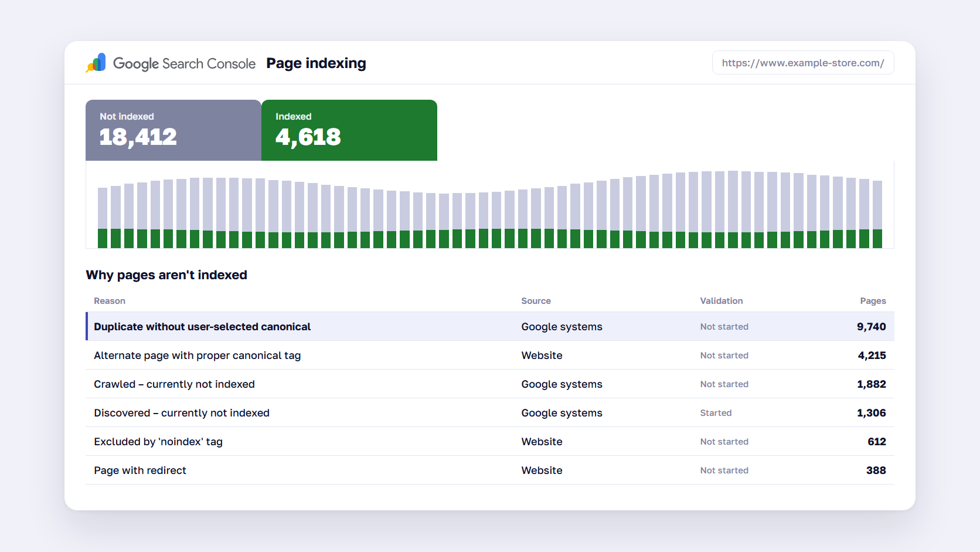The width and height of the screenshot is (980, 552).
Task: Open Duplicate without user-selected canonical row
Action: 490,326
